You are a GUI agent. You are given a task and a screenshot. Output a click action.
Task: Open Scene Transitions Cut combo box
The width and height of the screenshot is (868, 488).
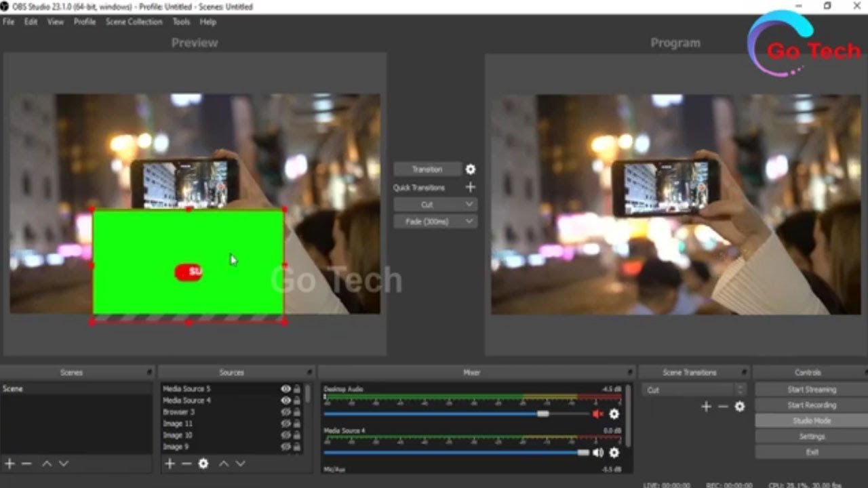point(694,390)
